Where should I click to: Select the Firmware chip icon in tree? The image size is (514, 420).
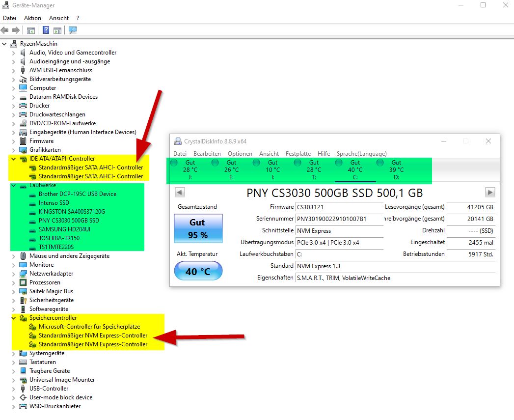(x=23, y=141)
